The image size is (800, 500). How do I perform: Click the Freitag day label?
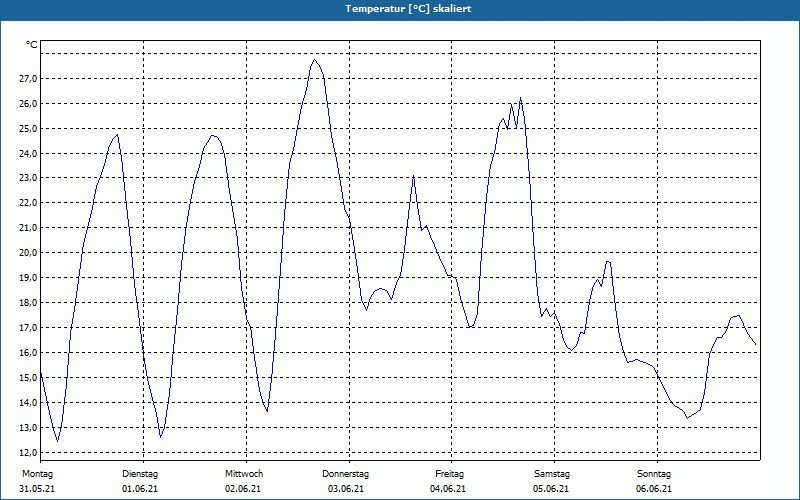coord(449,474)
